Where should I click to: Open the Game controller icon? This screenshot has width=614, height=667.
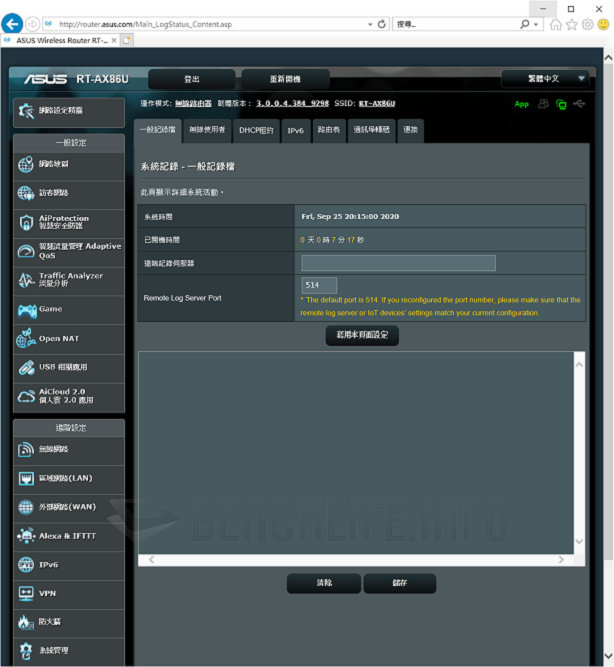(x=27, y=311)
